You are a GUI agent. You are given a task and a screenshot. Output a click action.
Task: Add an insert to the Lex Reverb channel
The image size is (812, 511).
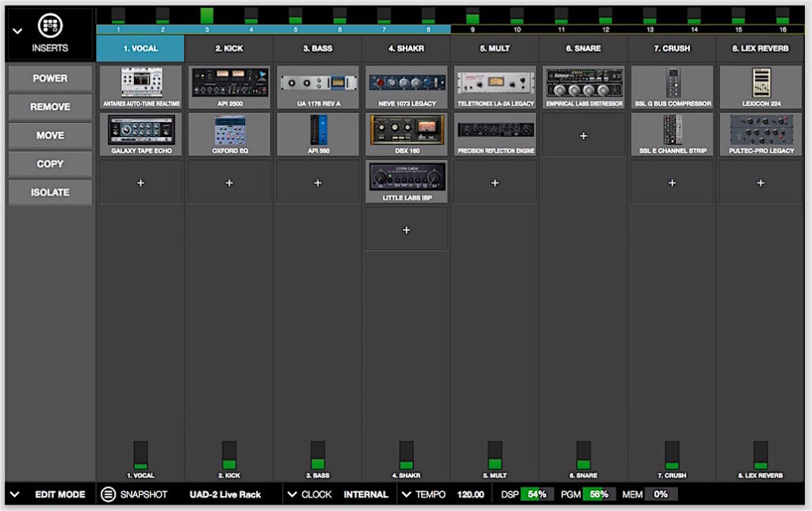tap(760, 183)
